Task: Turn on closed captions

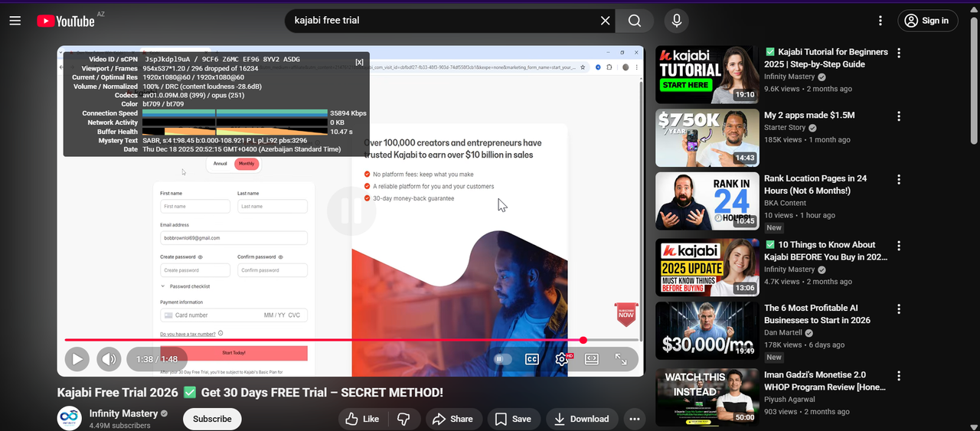Action: tap(532, 358)
